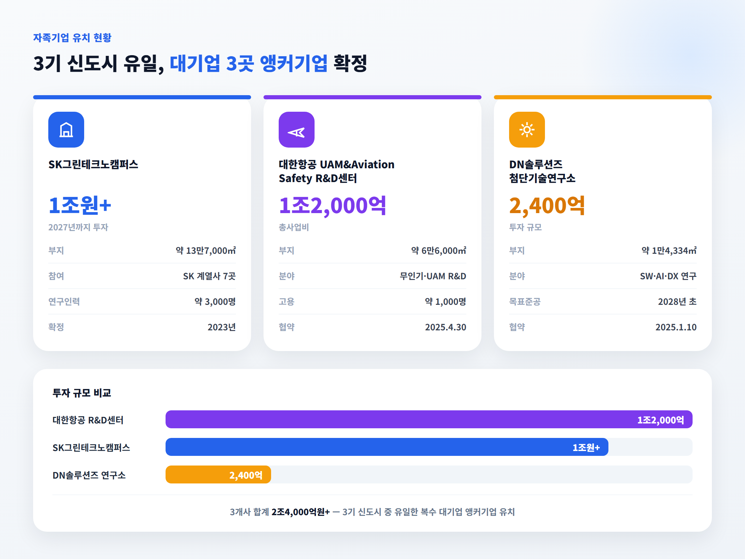Click the 투자 규모 caption
Screen dimensions: 745x560
[525, 227]
